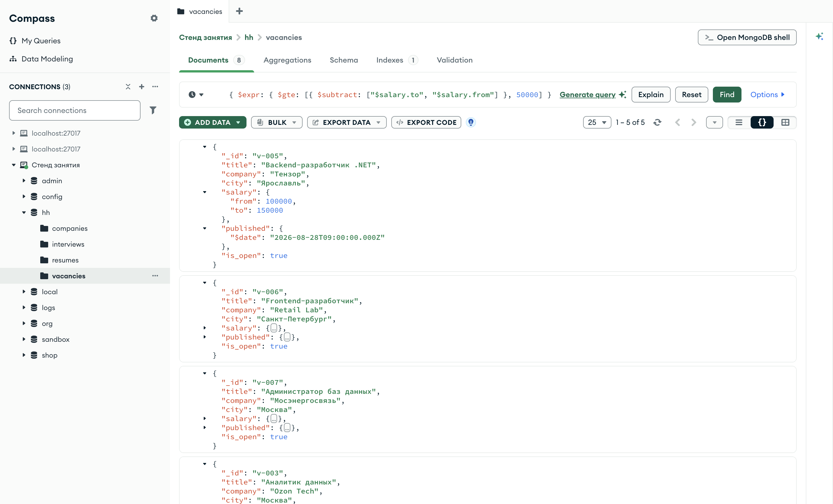The image size is (833, 504).
Task: Open connections more options ellipsis
Action: [x=155, y=87]
